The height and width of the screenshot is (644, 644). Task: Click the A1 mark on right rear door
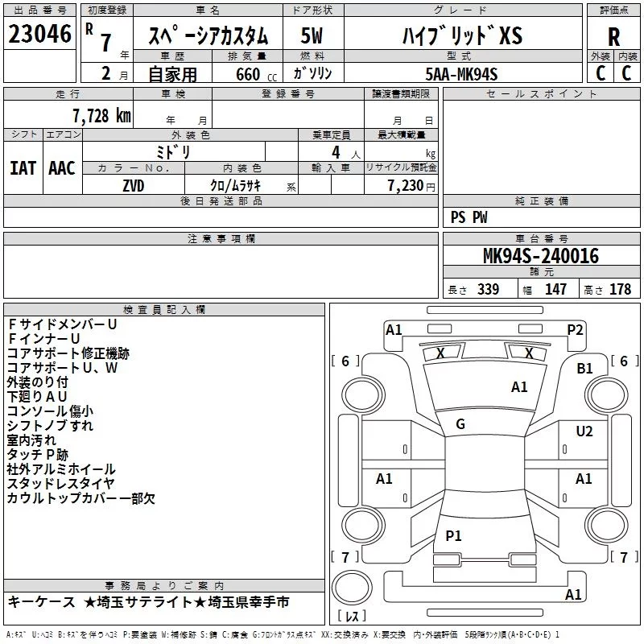tap(584, 478)
